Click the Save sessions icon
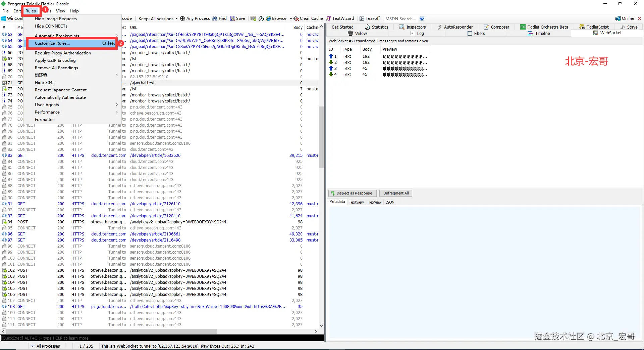The height and width of the screenshot is (350, 644). point(232,18)
